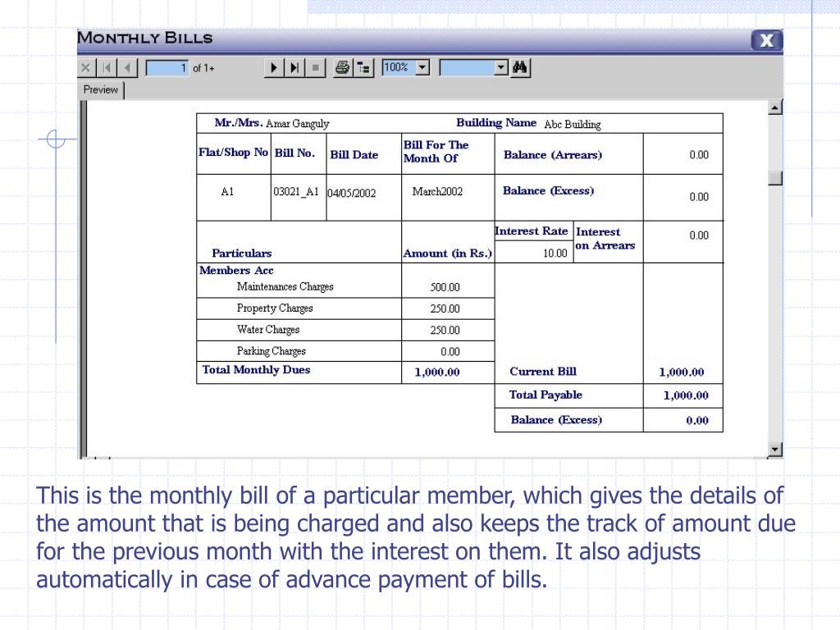Close the Monthly Bills window
Viewport: 840px width, 630px height.
coord(767,40)
